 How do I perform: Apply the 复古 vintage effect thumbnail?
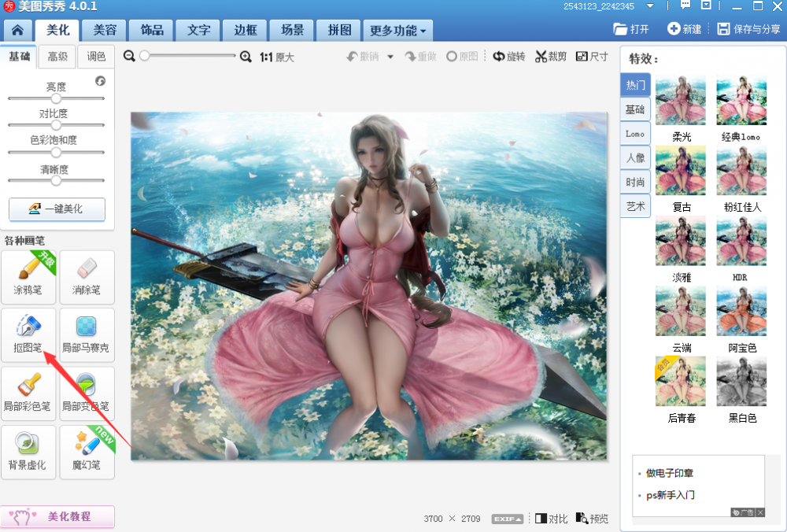tap(681, 171)
